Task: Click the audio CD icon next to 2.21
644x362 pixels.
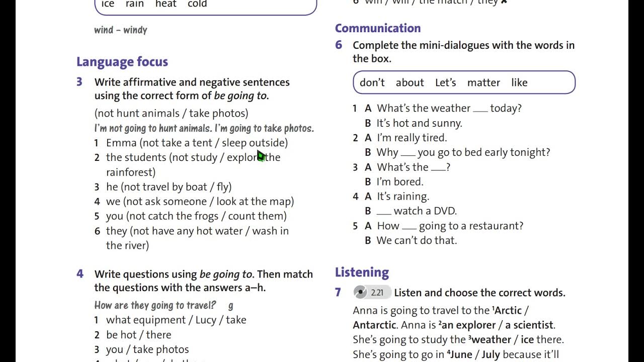Action: pyautogui.click(x=360, y=292)
